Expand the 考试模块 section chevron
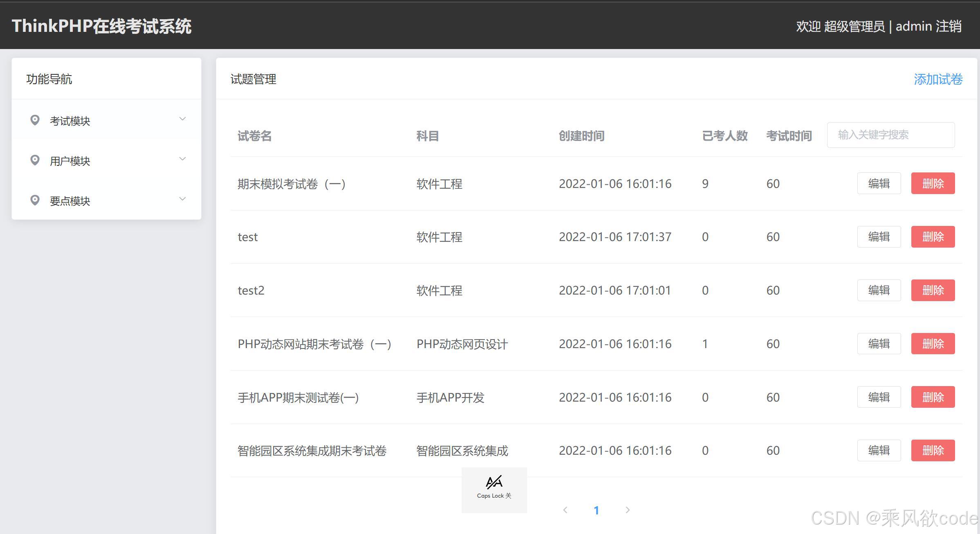The image size is (980, 534). coord(182,118)
